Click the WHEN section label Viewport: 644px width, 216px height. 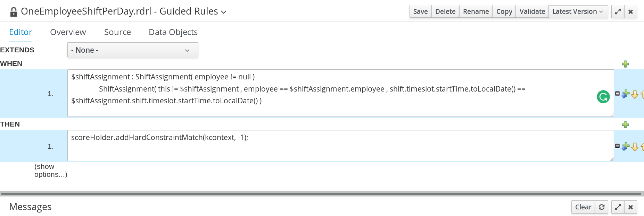[11, 64]
